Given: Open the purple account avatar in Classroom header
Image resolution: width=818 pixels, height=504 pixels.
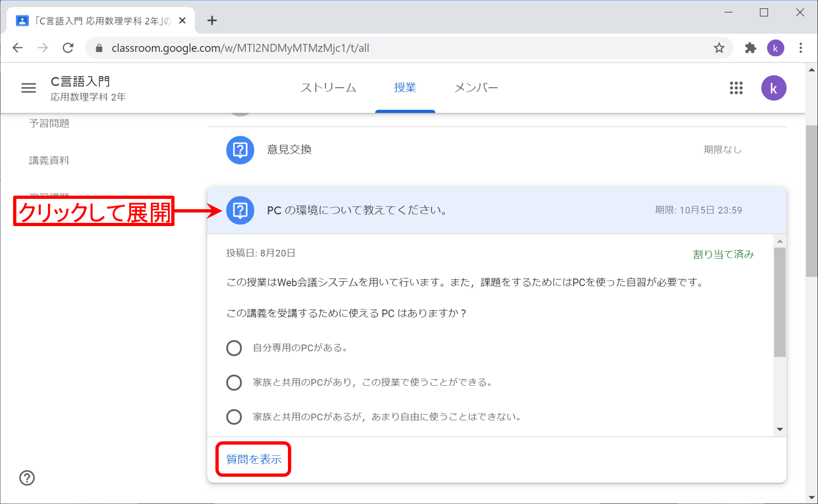Looking at the screenshot, I should (x=773, y=88).
